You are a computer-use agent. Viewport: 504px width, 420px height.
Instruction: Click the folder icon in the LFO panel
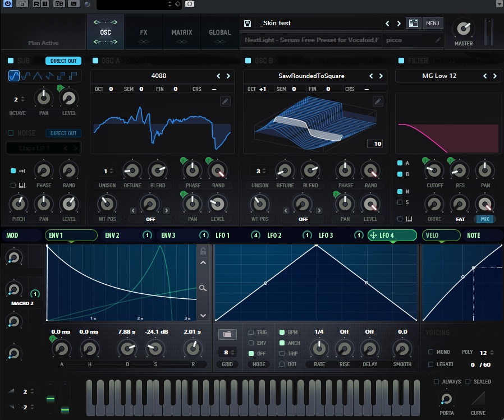[227, 334]
